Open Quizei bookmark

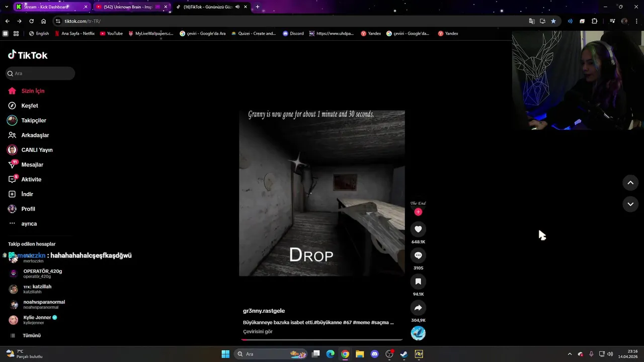pos(254,34)
